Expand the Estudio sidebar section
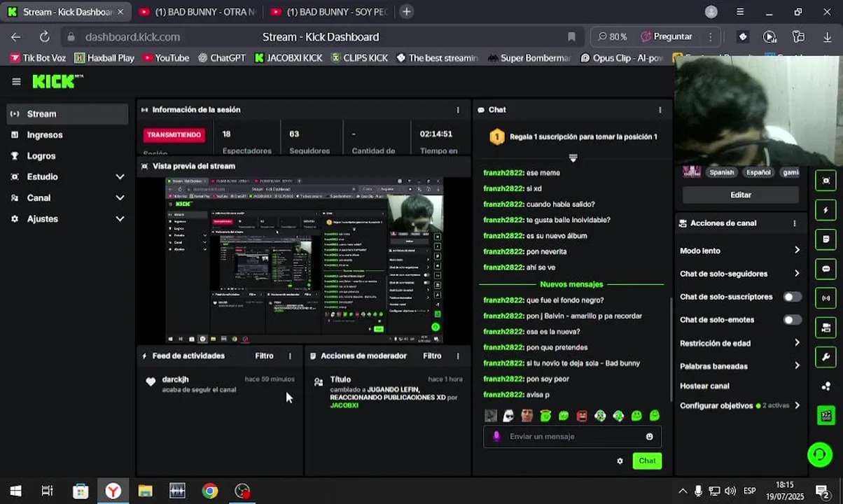 tap(66, 177)
